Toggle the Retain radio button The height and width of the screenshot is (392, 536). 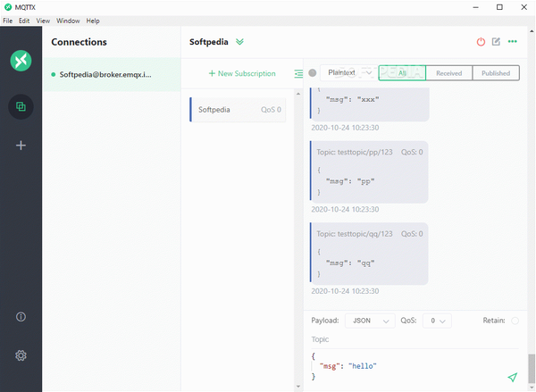[x=515, y=321]
